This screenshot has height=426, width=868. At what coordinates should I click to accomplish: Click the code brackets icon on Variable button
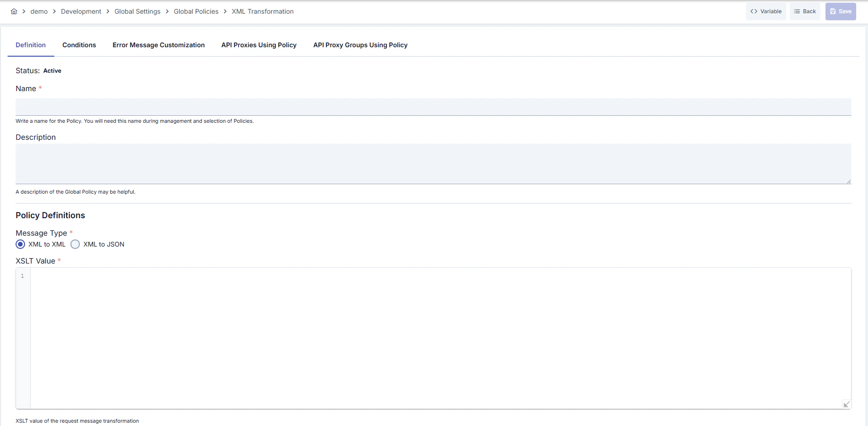[x=755, y=11]
